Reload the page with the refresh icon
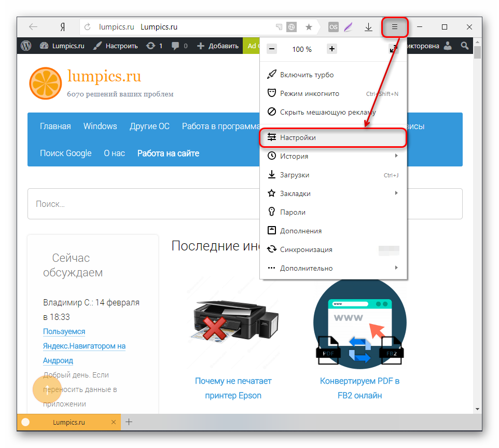Image resolution: width=499 pixels, height=448 pixels. point(87,27)
